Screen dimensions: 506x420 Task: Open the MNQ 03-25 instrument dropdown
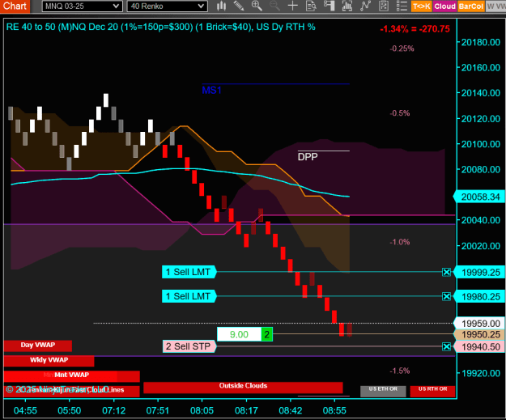point(83,6)
